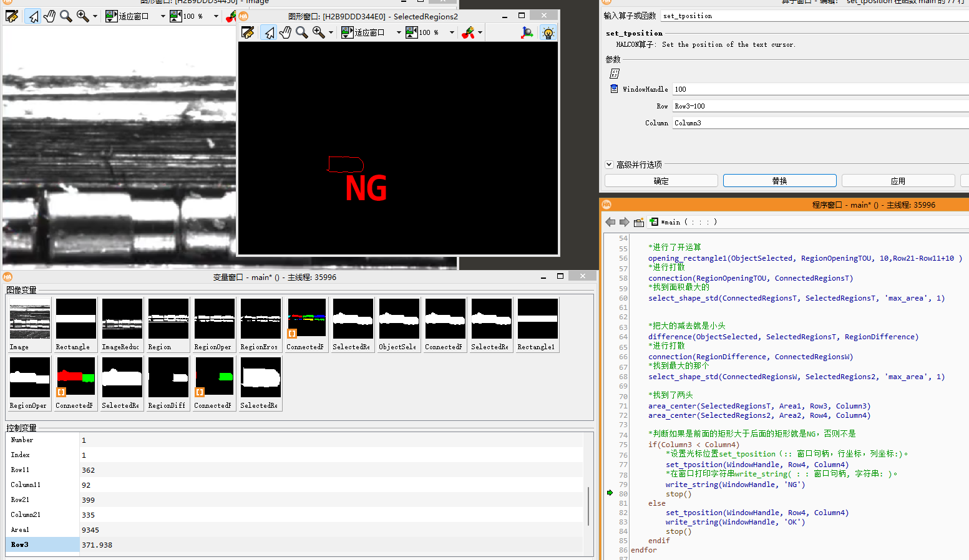Open the 适应窗口 dropdown in SelectedRegions2 window
This screenshot has width=969, height=560.
(399, 32)
